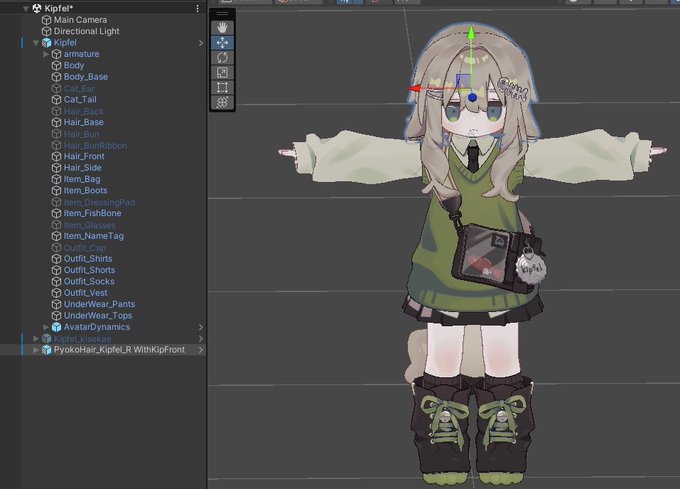Expand the Kipfel_kisekae object
The height and width of the screenshot is (489, 680).
[36, 339]
